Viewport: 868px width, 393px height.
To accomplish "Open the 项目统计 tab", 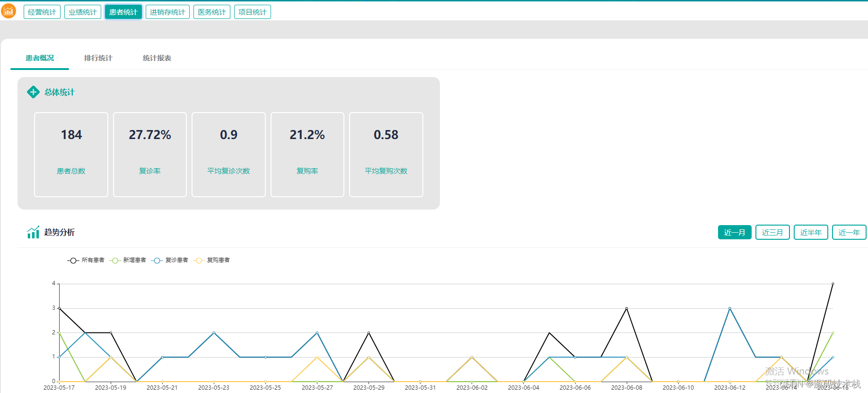I will coord(253,12).
